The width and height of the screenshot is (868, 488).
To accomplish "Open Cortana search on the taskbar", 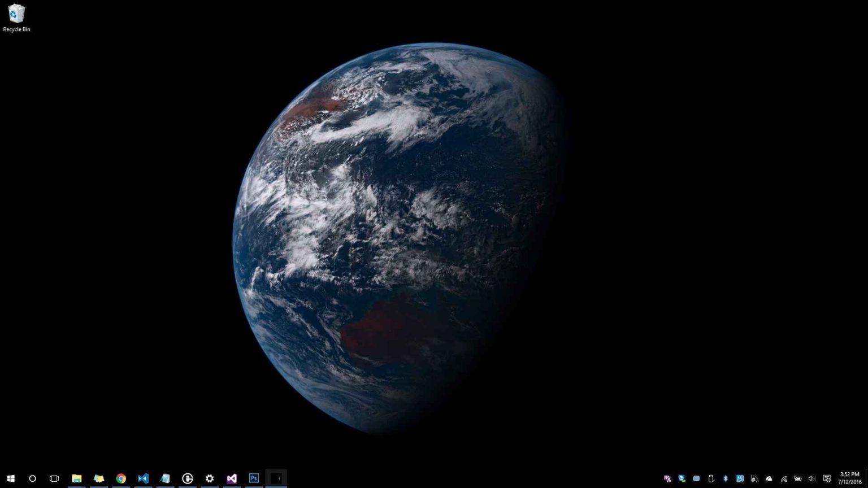I will tap(32, 478).
